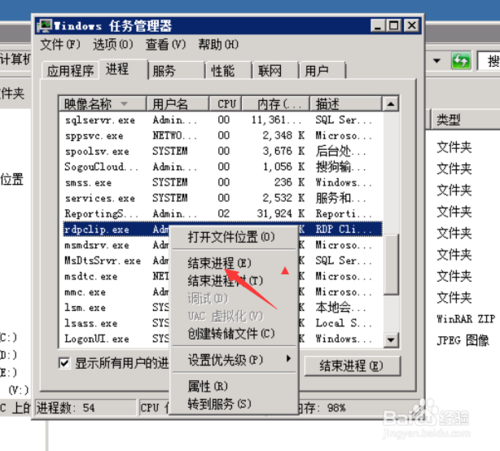Close the Task Manager window

coord(412,26)
